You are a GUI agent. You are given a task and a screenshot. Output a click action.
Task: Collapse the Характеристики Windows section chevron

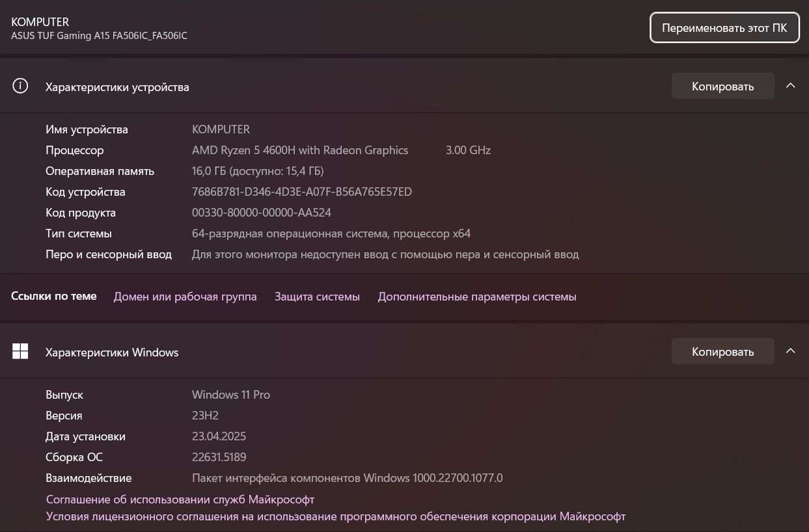click(x=791, y=351)
